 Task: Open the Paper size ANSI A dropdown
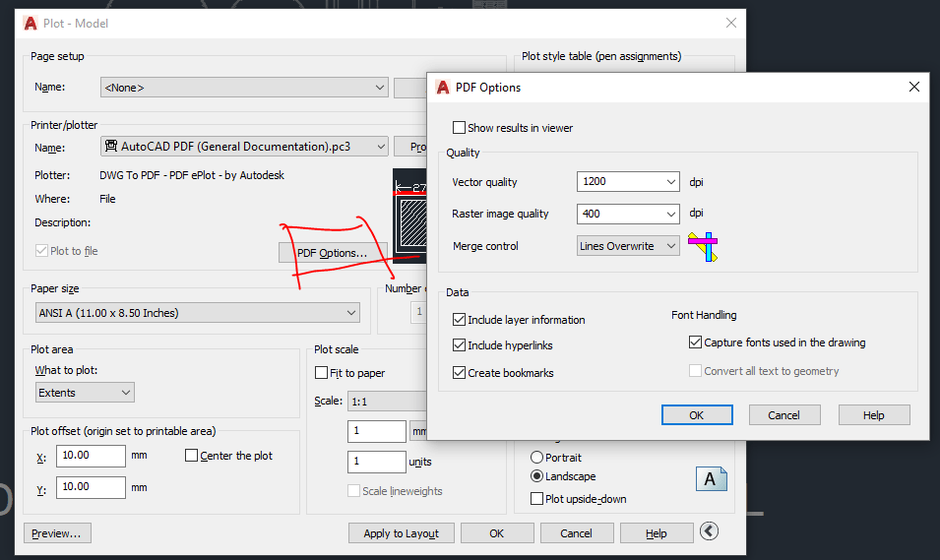pyautogui.click(x=198, y=313)
